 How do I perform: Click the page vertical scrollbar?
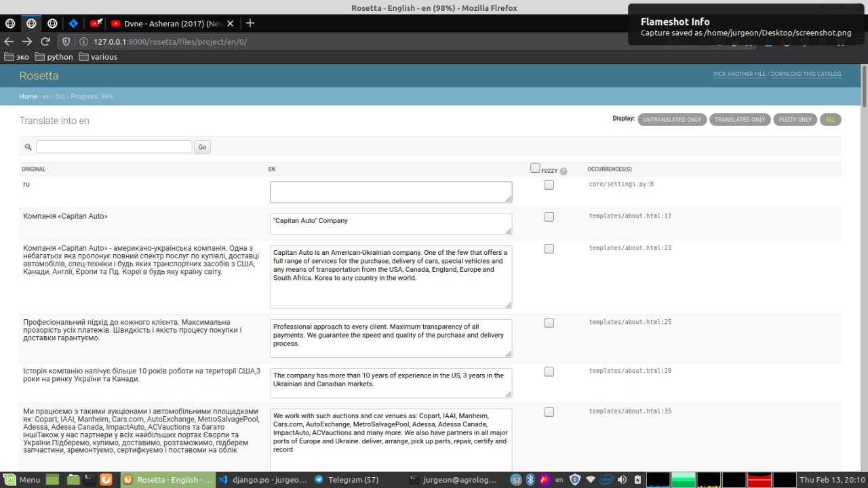click(x=864, y=85)
